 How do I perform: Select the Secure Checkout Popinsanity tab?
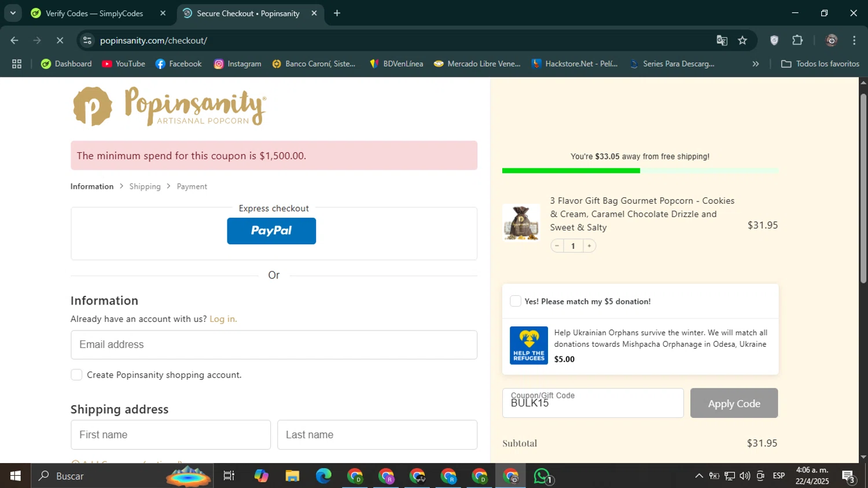248,13
